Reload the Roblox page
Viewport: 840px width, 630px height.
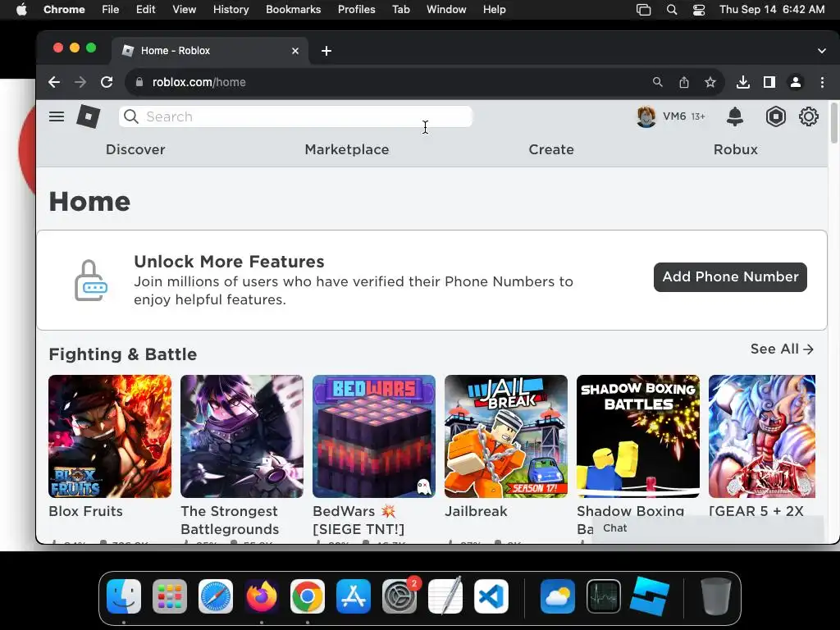pos(107,82)
